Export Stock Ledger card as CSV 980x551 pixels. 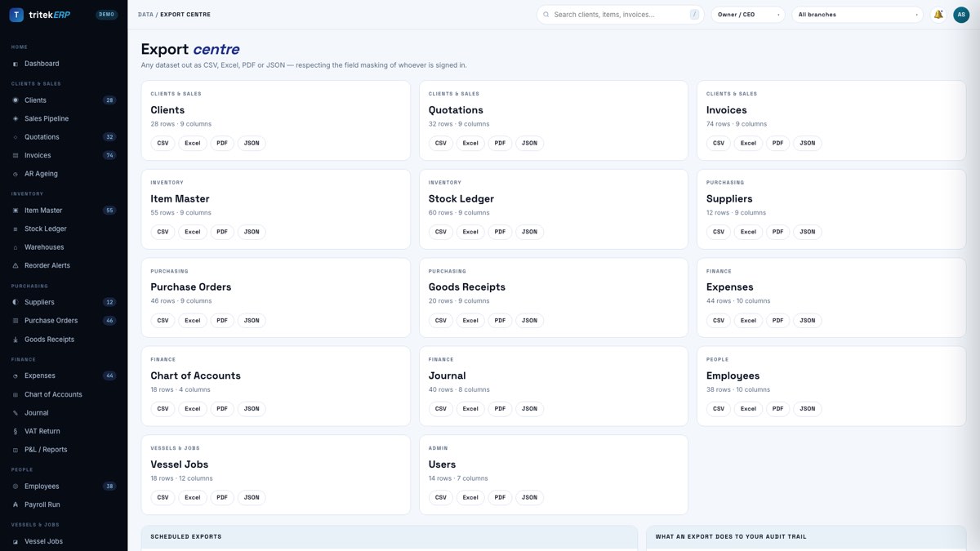point(441,232)
